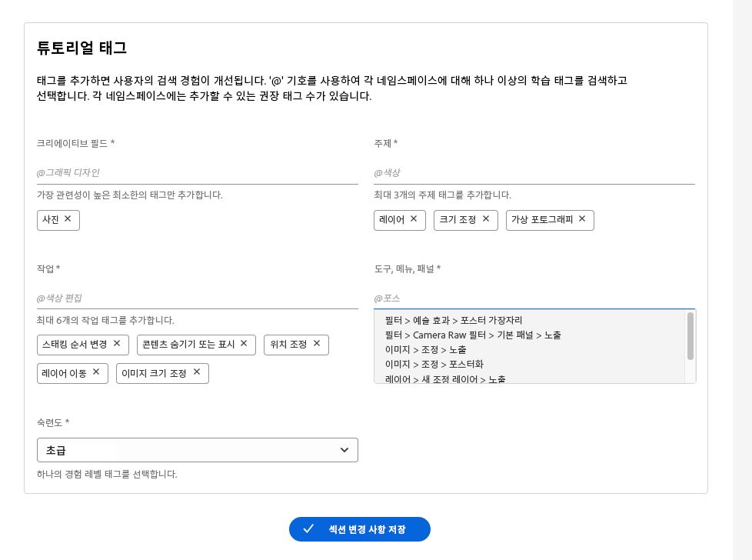Focus the 작업 tag input field
Screen dimensions: 752x560
[197, 298]
